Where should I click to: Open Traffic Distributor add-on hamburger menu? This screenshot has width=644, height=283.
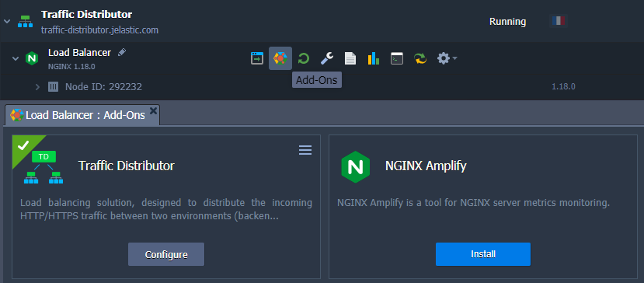[x=305, y=150]
